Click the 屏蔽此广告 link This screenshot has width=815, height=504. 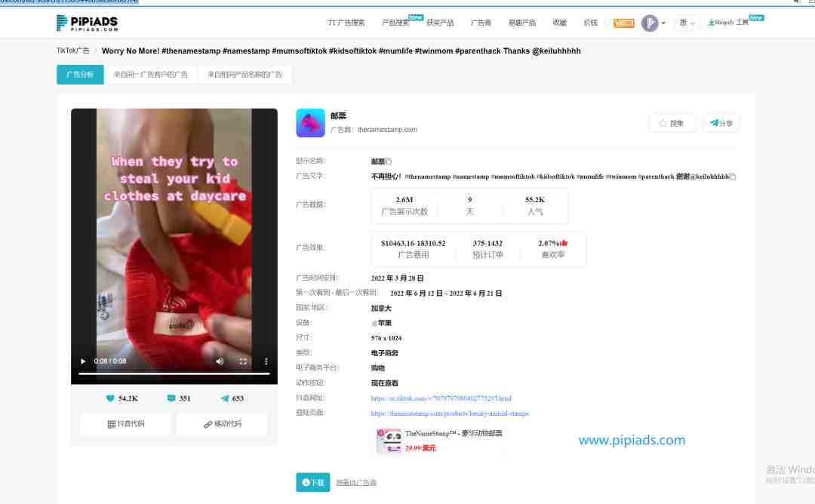point(356,483)
